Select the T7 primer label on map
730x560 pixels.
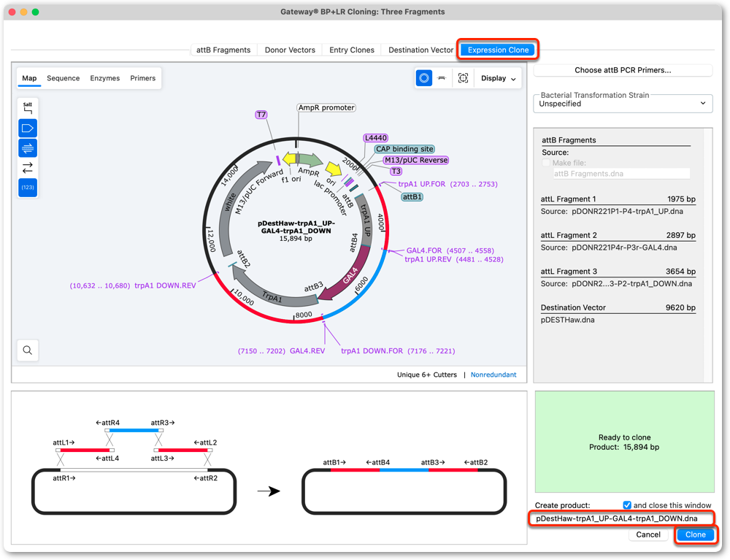pos(261,115)
